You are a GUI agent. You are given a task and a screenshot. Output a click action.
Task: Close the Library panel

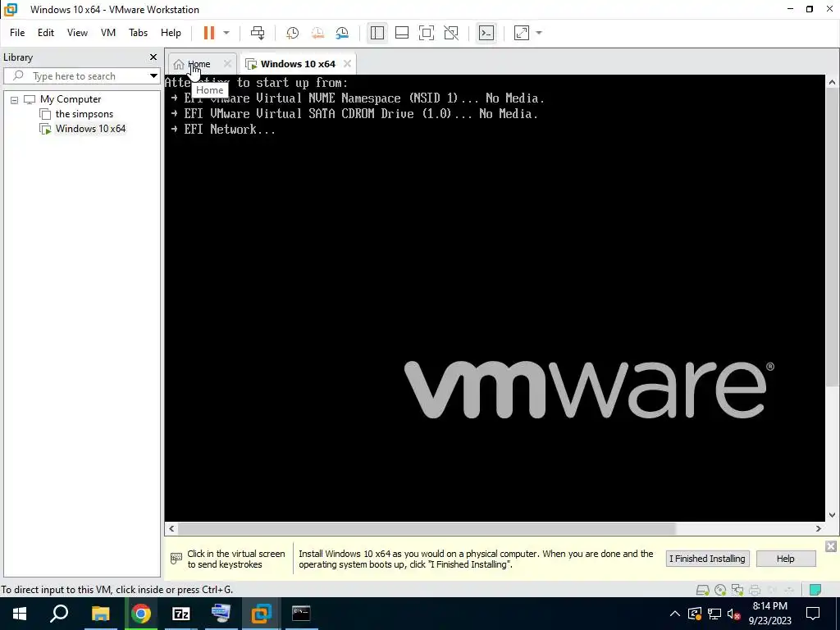(x=153, y=57)
